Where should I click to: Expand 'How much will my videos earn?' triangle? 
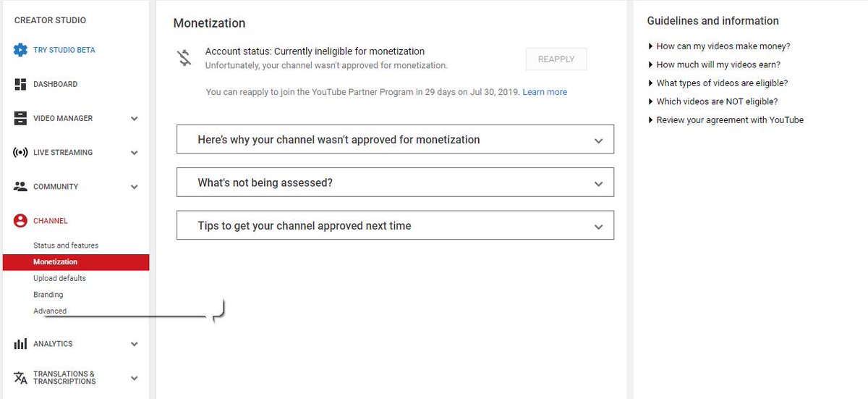click(x=651, y=65)
